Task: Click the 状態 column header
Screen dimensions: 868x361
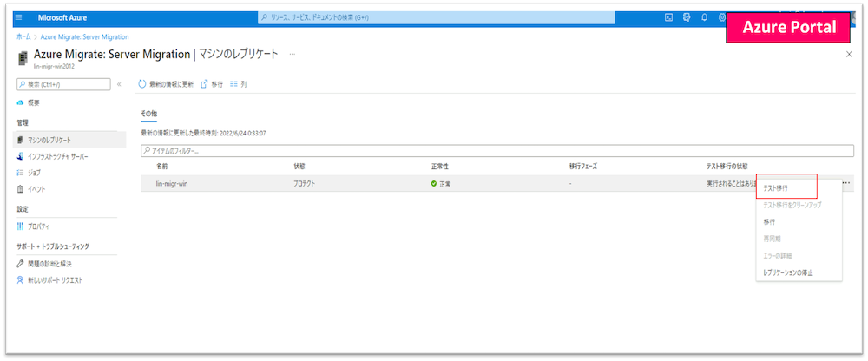Action: tap(299, 167)
